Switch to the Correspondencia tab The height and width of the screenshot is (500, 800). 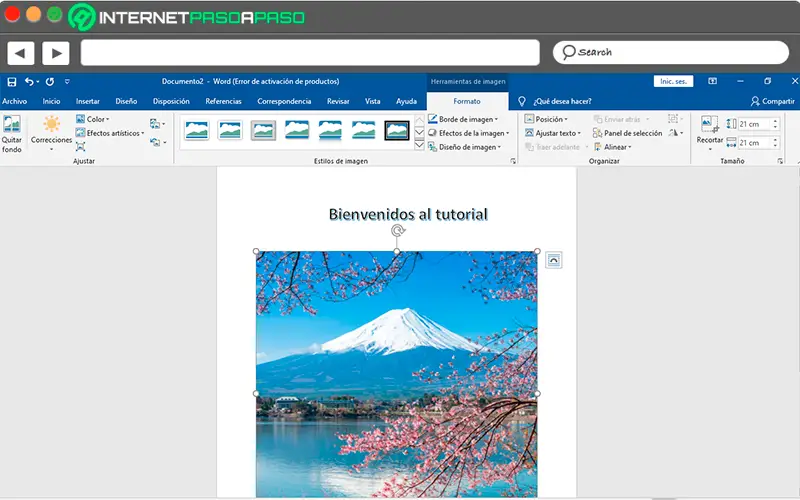point(284,101)
